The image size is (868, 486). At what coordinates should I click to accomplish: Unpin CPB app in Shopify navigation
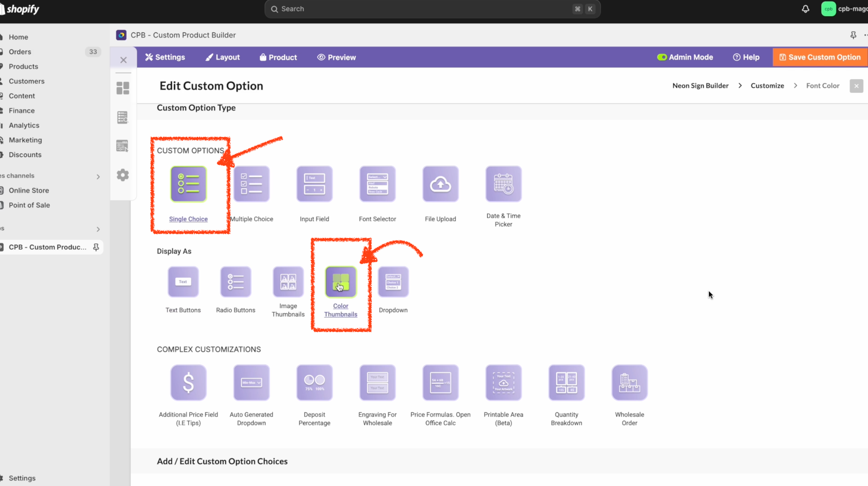[x=96, y=247]
